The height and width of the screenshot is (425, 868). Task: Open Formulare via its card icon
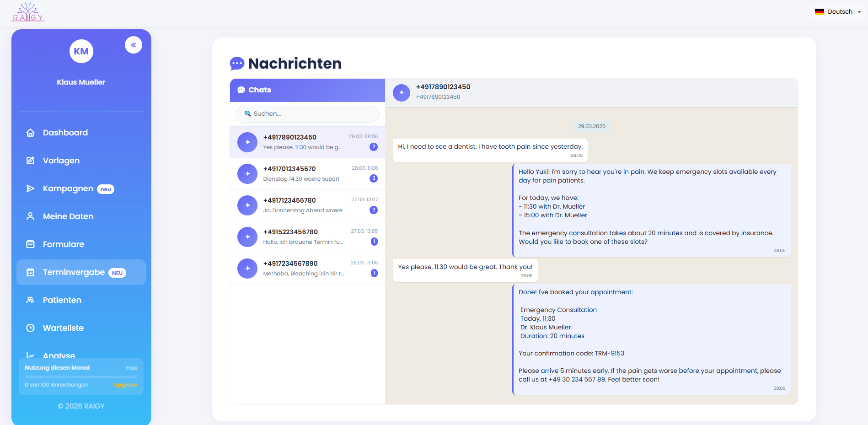30,244
